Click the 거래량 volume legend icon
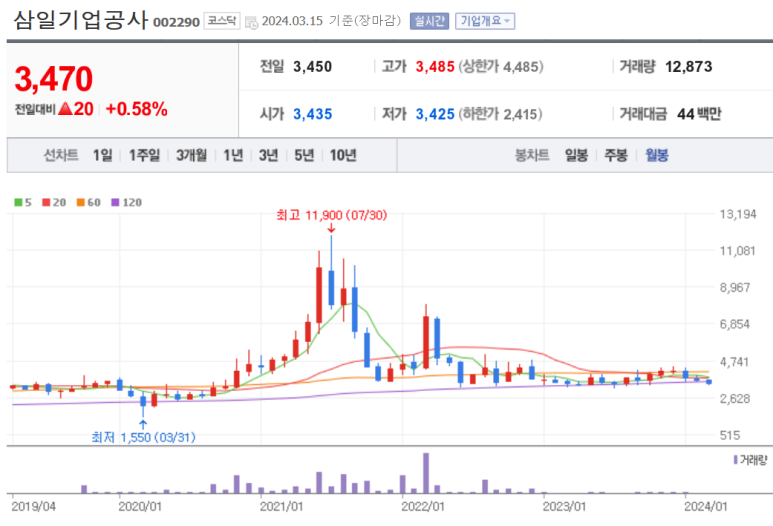This screenshot has height=526, width=773. tap(736, 460)
